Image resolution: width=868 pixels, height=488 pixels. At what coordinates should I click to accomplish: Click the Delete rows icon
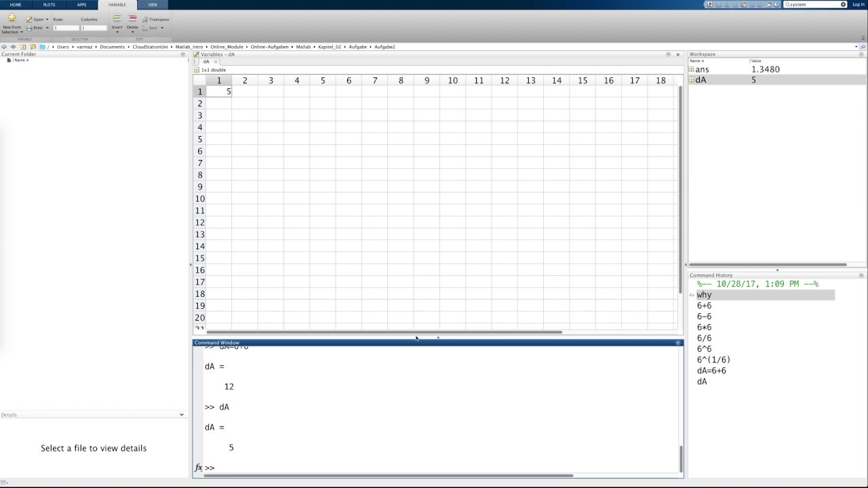click(x=132, y=18)
